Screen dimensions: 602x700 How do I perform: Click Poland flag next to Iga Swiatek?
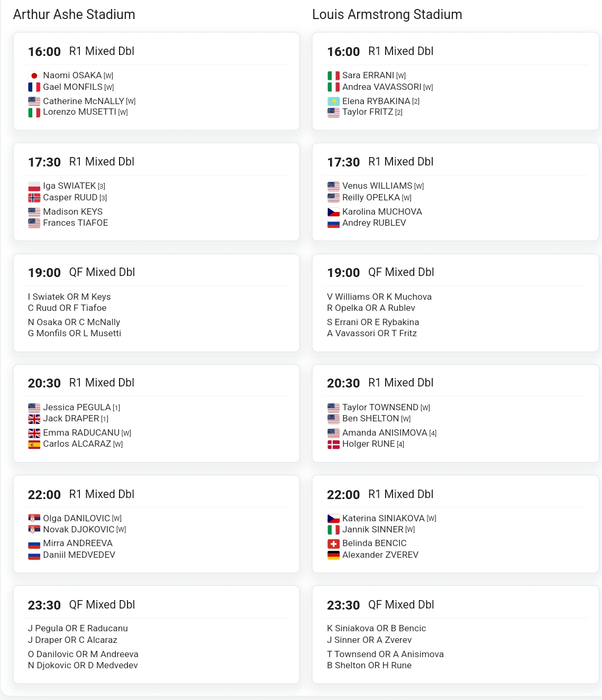[x=34, y=186]
